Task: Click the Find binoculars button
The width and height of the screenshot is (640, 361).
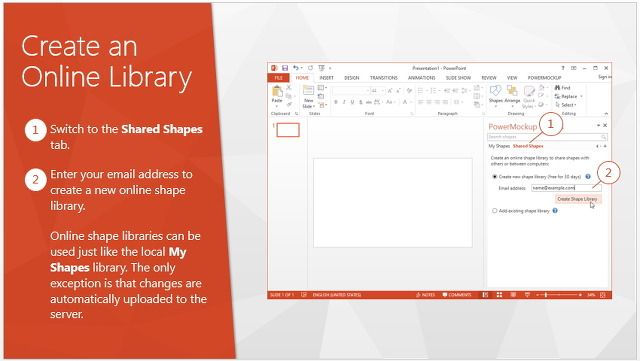Action: click(562, 88)
